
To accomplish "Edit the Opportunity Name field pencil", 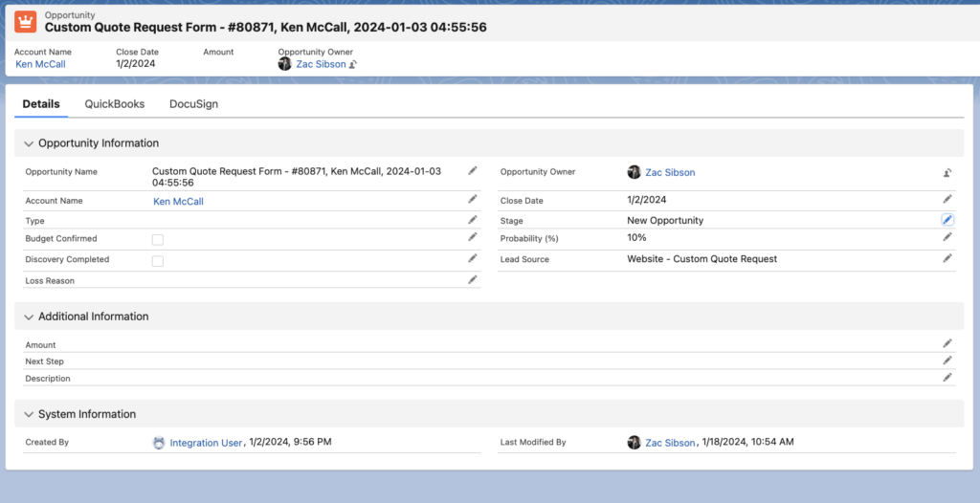I will (473, 170).
